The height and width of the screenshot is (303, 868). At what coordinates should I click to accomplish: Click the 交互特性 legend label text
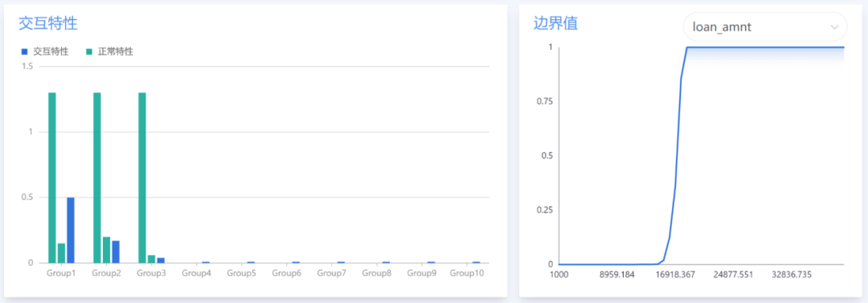coord(51,51)
